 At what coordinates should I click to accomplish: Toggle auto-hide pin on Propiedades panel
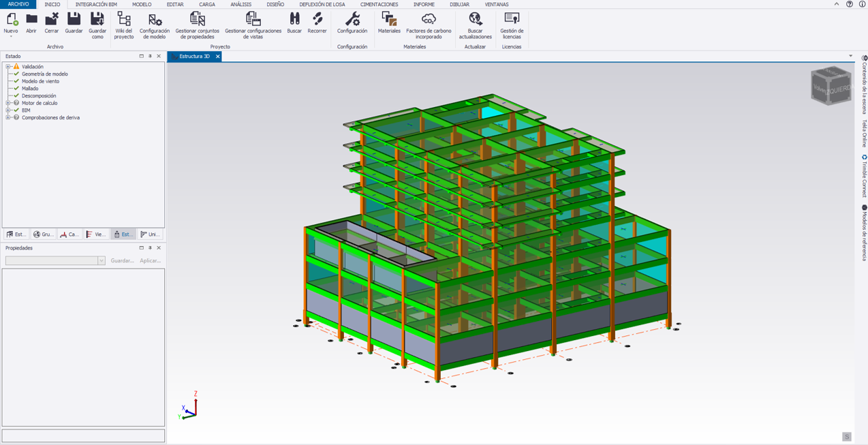[x=150, y=248]
